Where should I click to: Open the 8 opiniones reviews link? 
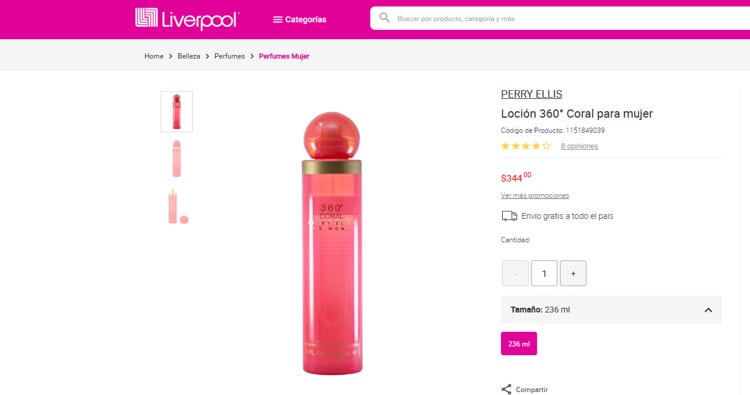[579, 146]
